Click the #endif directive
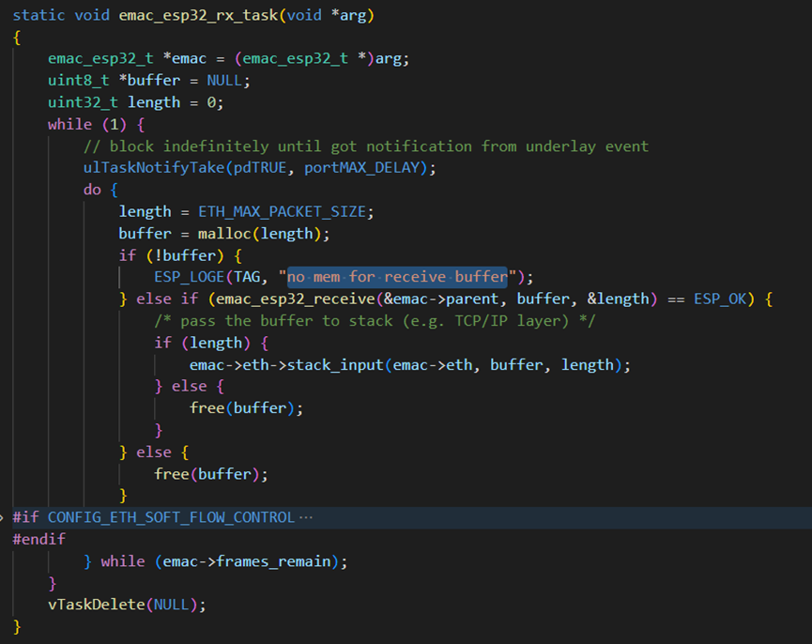 38,540
